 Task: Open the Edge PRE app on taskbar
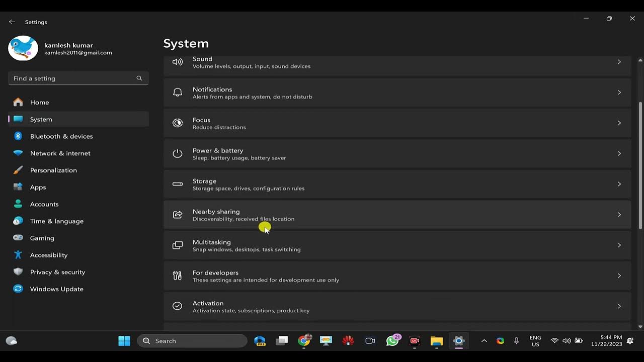click(x=260, y=341)
